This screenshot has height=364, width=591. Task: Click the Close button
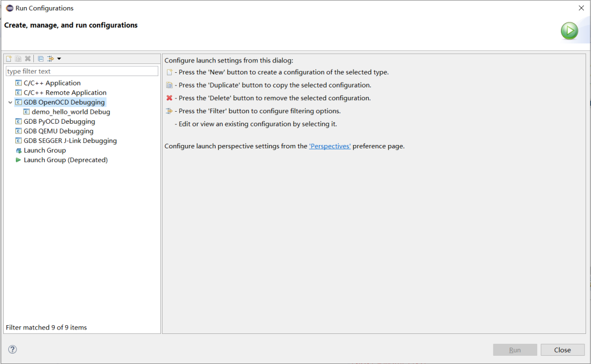click(x=563, y=350)
